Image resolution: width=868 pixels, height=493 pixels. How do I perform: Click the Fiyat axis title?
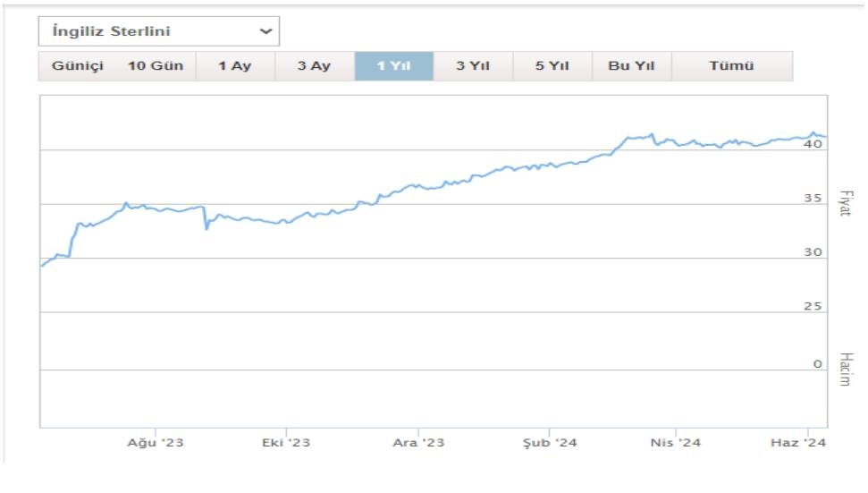[x=845, y=205]
